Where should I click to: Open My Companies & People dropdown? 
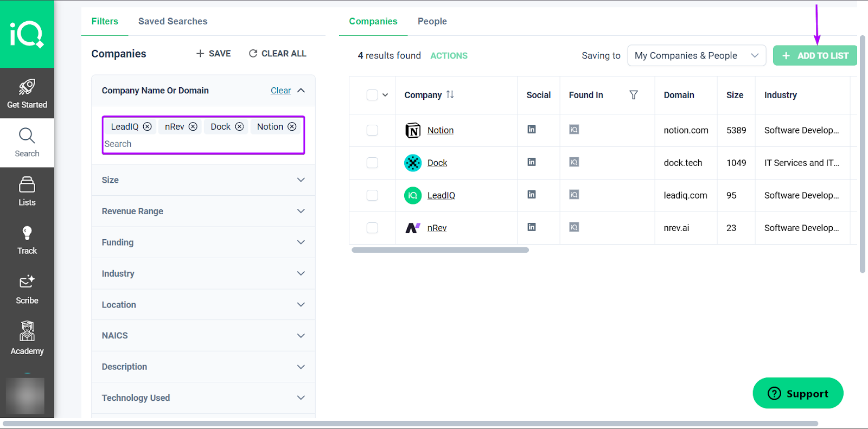click(x=697, y=55)
